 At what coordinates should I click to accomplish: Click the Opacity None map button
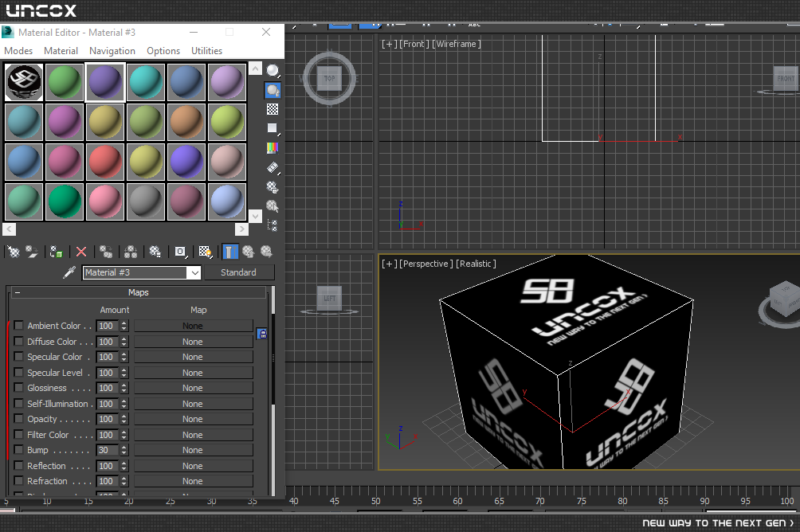(193, 419)
